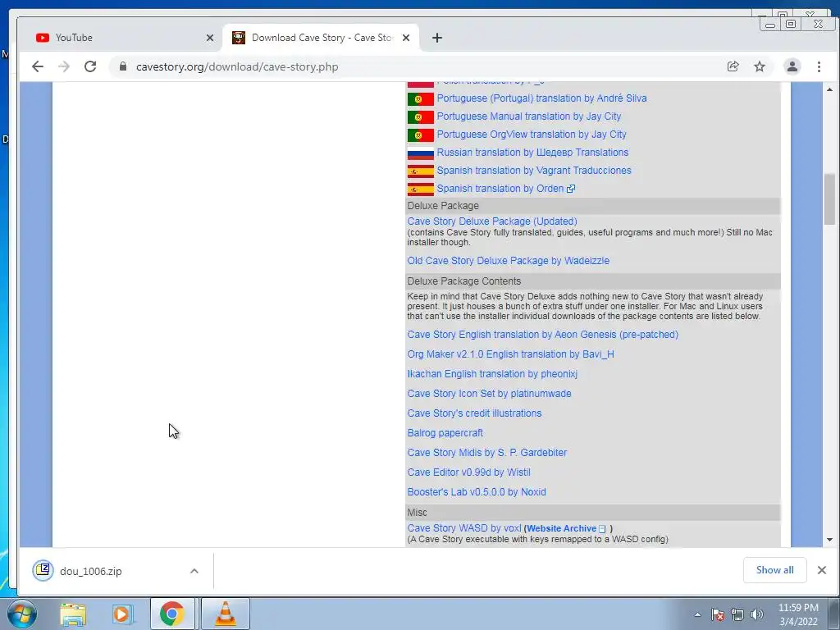Open Cave Story English translation by Aeon Genesis
Screen dimensions: 840x630
pos(543,335)
